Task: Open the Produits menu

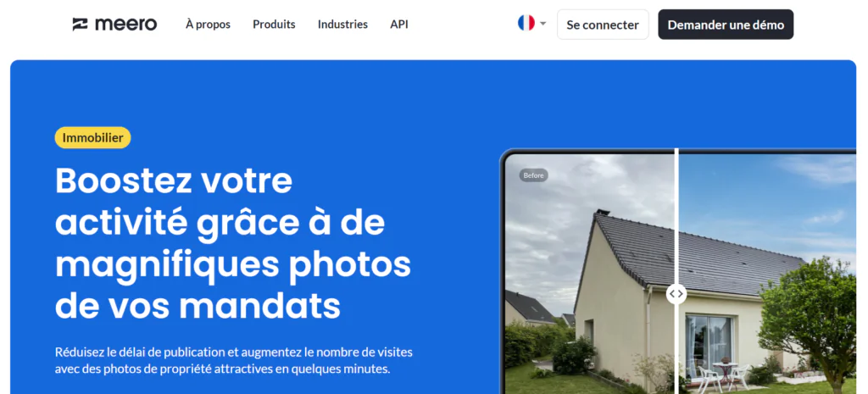Action: pos(274,25)
